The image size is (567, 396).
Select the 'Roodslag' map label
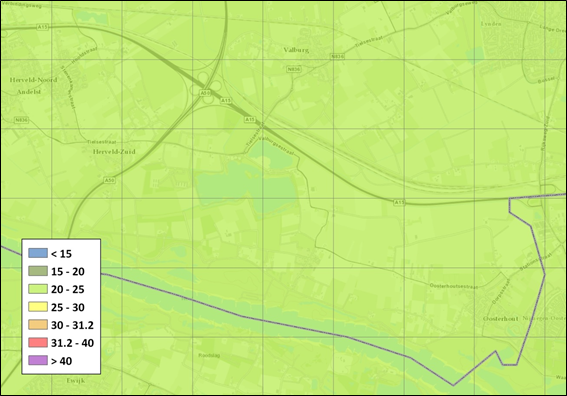point(209,355)
